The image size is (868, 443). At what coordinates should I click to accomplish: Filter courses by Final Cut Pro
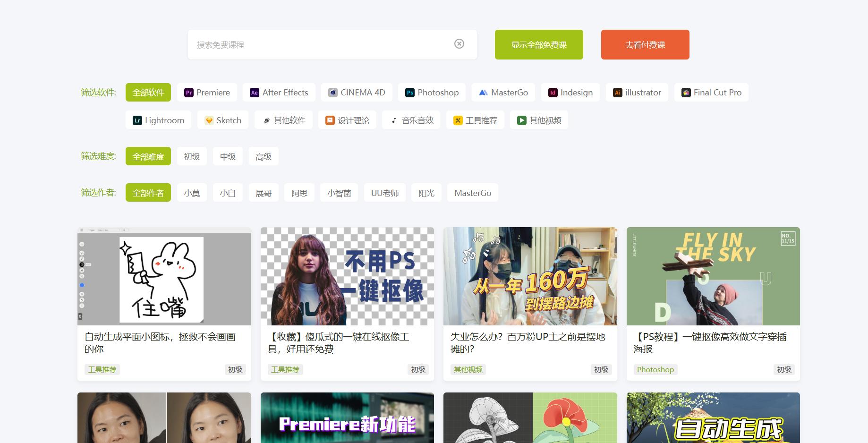pos(711,92)
